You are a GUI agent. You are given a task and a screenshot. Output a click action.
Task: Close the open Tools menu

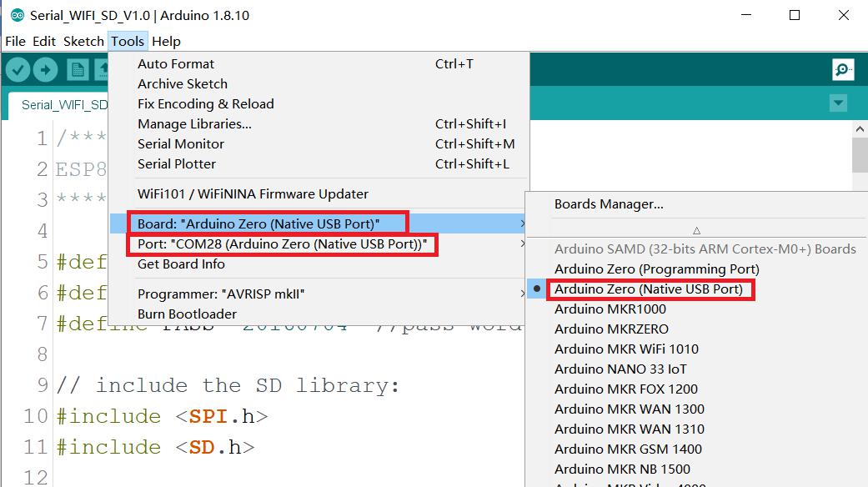tap(128, 42)
